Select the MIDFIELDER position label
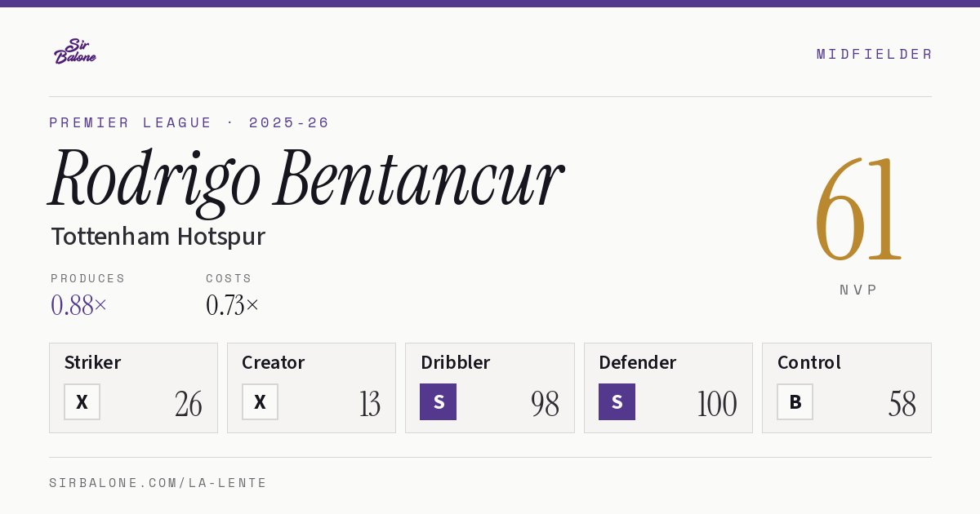Viewport: 980px width, 514px height. click(874, 54)
